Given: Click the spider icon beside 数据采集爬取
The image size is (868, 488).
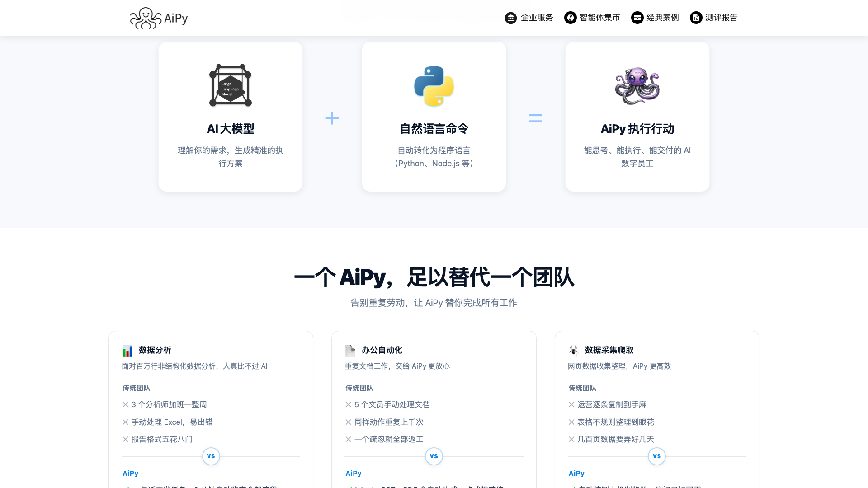Looking at the screenshot, I should tap(574, 351).
